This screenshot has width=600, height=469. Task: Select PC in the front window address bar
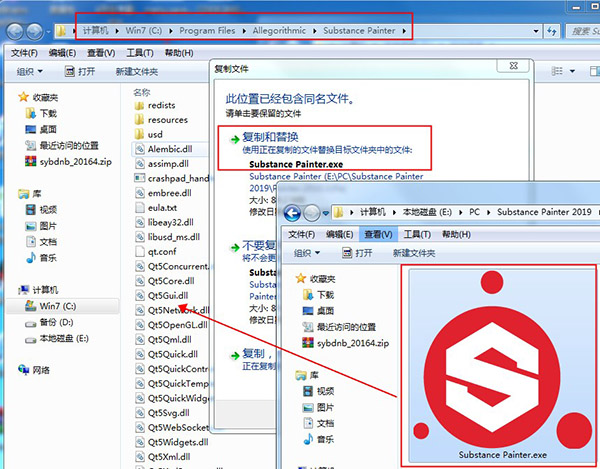pyautogui.click(x=474, y=212)
